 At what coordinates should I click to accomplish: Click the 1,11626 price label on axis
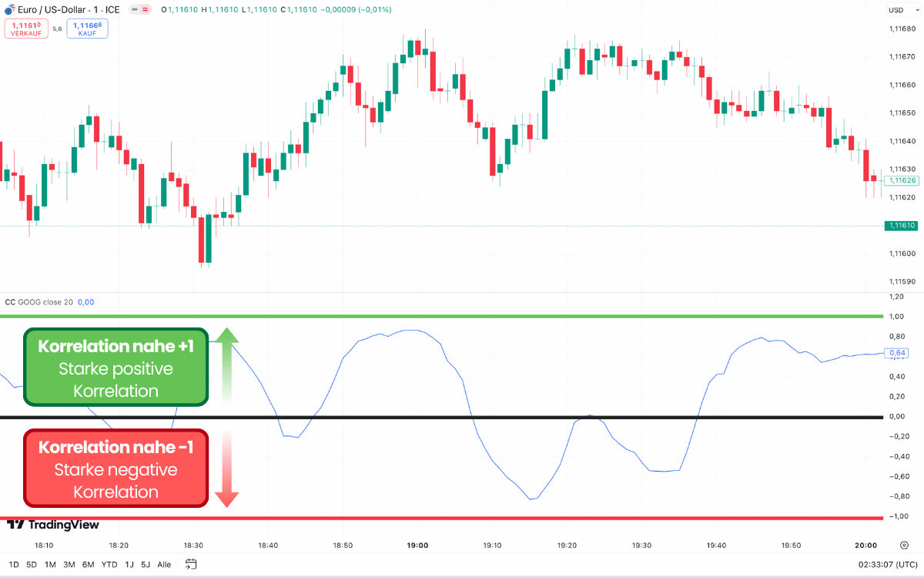click(x=902, y=180)
